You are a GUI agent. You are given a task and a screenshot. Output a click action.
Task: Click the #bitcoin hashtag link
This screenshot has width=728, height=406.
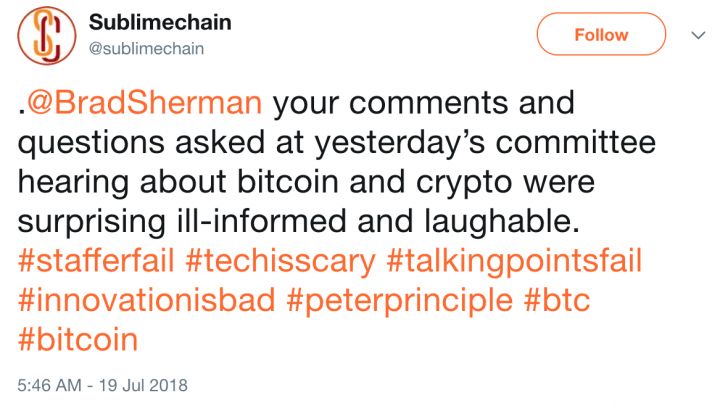click(77, 340)
